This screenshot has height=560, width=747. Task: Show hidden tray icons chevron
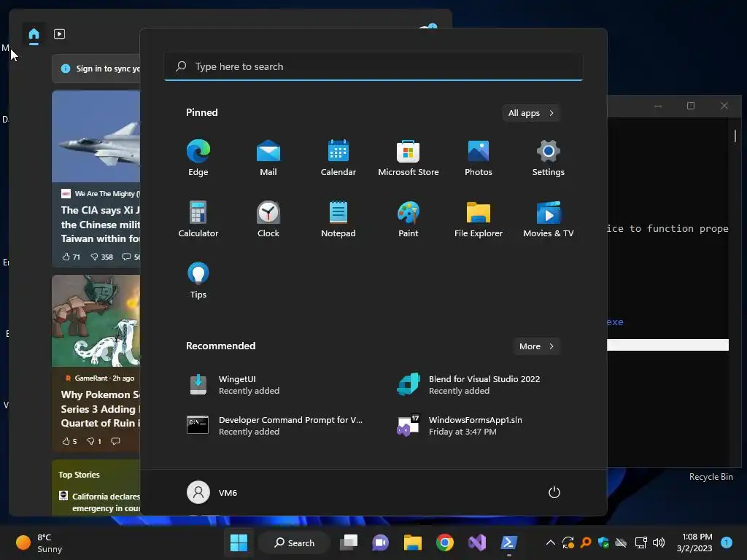[x=550, y=542]
